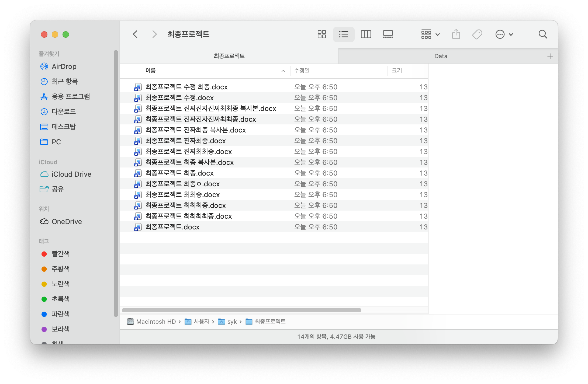
Task: Click the Share toolbar icon
Action: click(456, 34)
